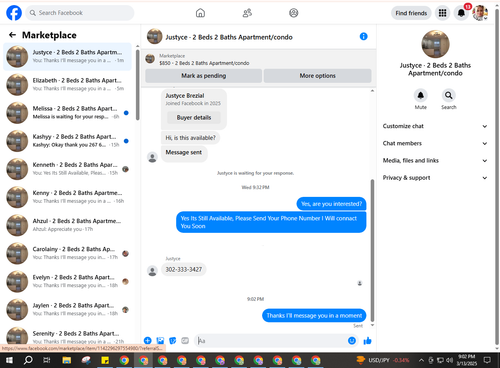This screenshot has width=500, height=368.
Task: Open the notifications bell with red badge
Action: [461, 13]
